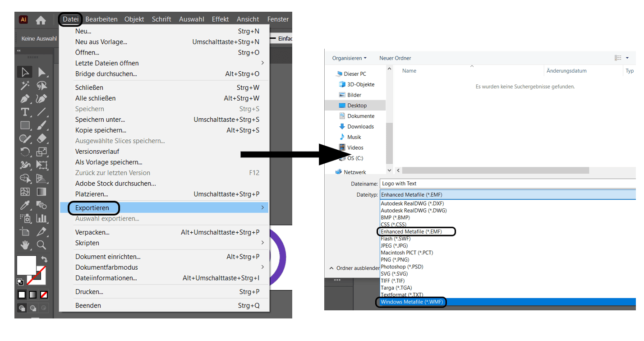
Task: Select the Symbol Sprayer tool
Action: pos(25,218)
